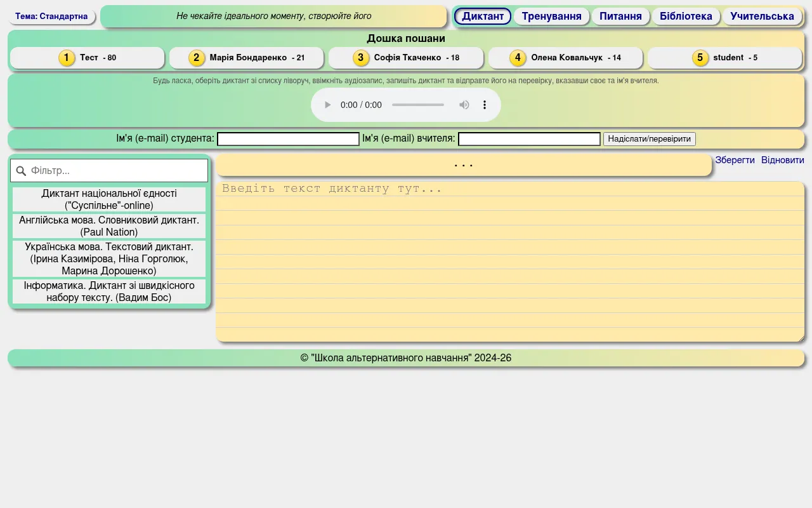The width and height of the screenshot is (812, 508).
Task: Click rank 5 badge for student
Action: click(x=700, y=58)
